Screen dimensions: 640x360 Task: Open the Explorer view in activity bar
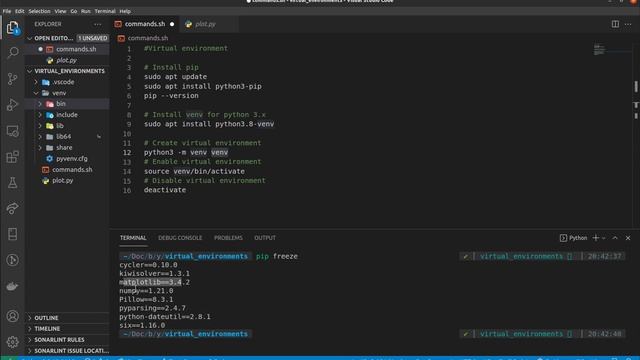click(x=13, y=28)
